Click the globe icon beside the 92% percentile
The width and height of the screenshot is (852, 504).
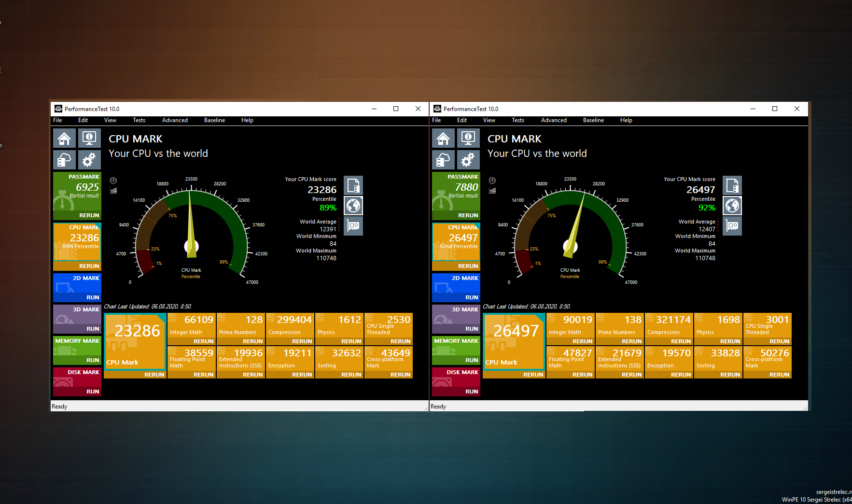click(x=732, y=206)
